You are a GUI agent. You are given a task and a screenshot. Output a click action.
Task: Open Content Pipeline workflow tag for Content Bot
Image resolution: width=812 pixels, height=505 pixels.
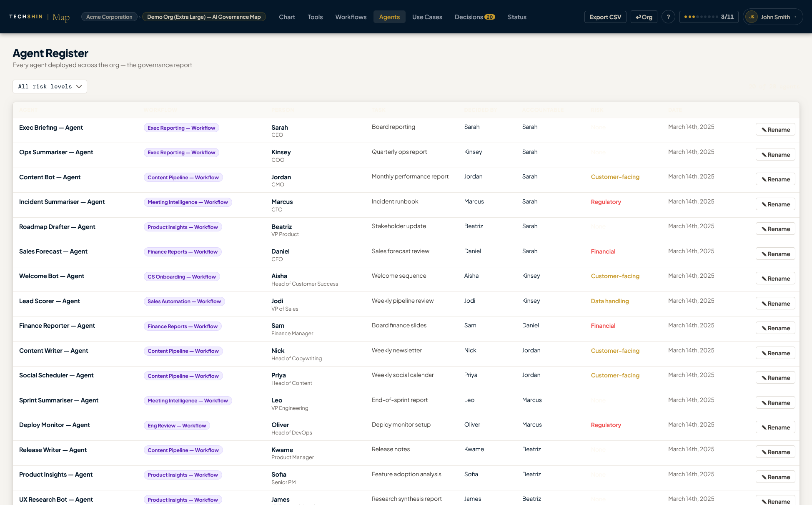click(183, 178)
